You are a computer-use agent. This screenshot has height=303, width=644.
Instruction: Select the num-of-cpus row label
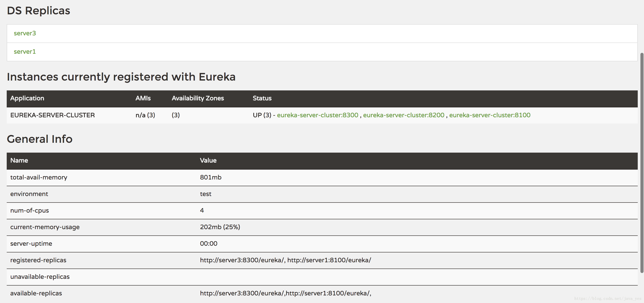tap(30, 211)
